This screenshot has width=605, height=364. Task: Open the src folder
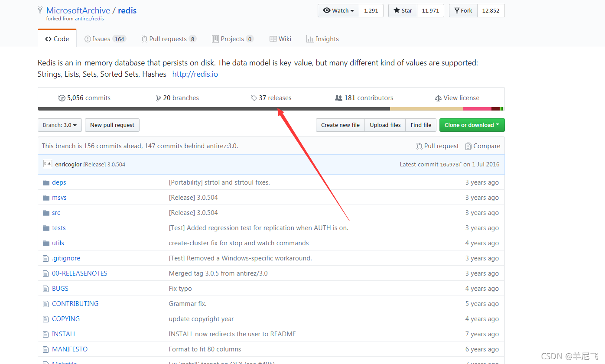56,213
